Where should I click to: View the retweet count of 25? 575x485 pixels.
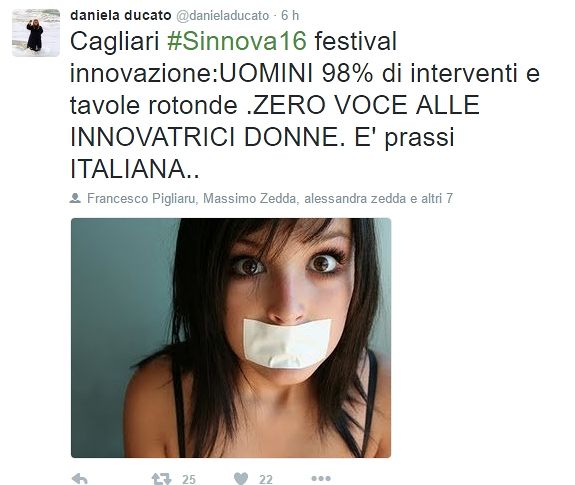click(189, 479)
